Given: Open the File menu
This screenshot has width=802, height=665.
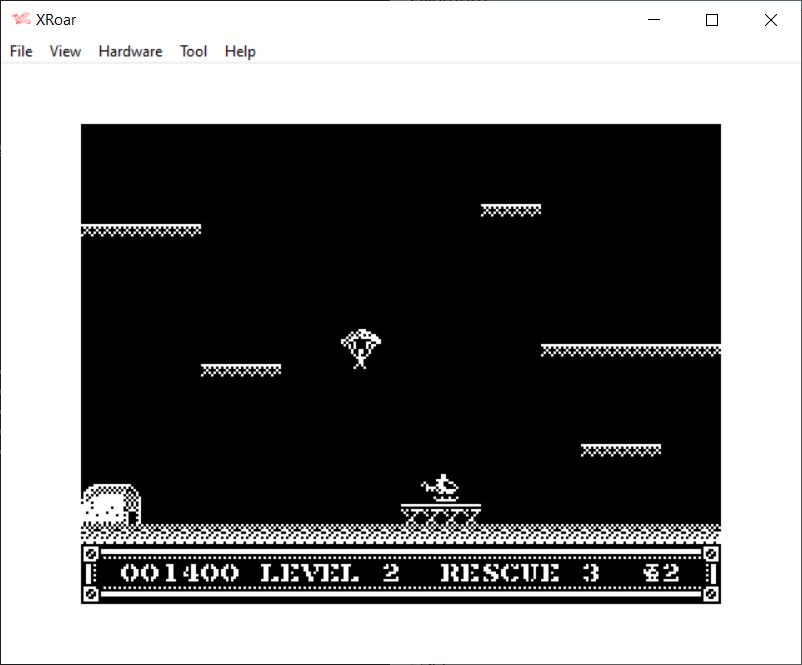Looking at the screenshot, I should [x=21, y=51].
